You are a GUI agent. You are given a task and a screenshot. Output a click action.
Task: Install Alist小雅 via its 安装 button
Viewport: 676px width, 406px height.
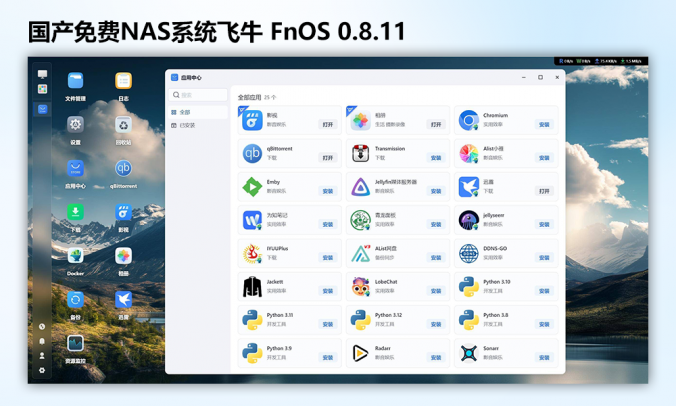[544, 158]
